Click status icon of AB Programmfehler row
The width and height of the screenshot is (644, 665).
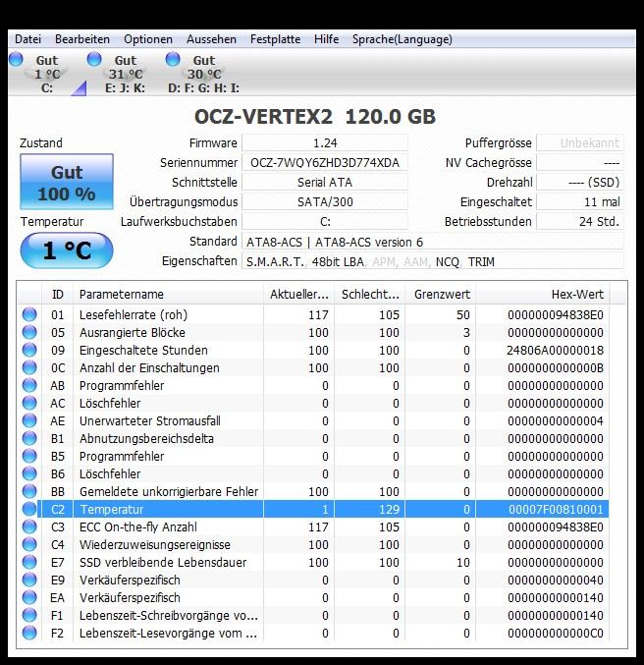pos(29,385)
